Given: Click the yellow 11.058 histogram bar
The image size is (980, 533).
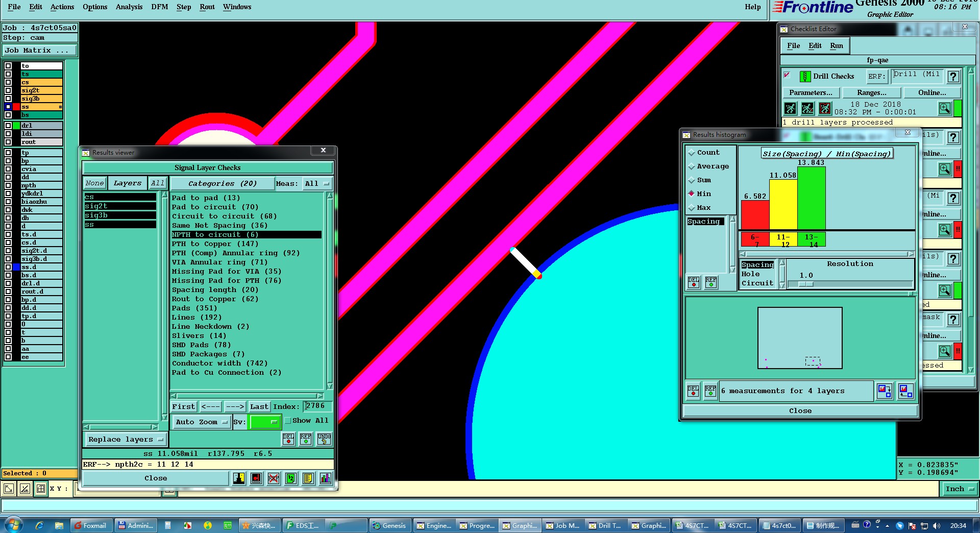Looking at the screenshot, I should [x=783, y=204].
